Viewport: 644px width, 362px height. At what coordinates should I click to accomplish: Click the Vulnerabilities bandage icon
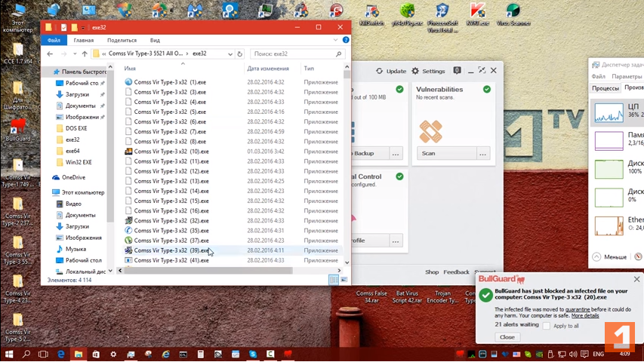[430, 131]
